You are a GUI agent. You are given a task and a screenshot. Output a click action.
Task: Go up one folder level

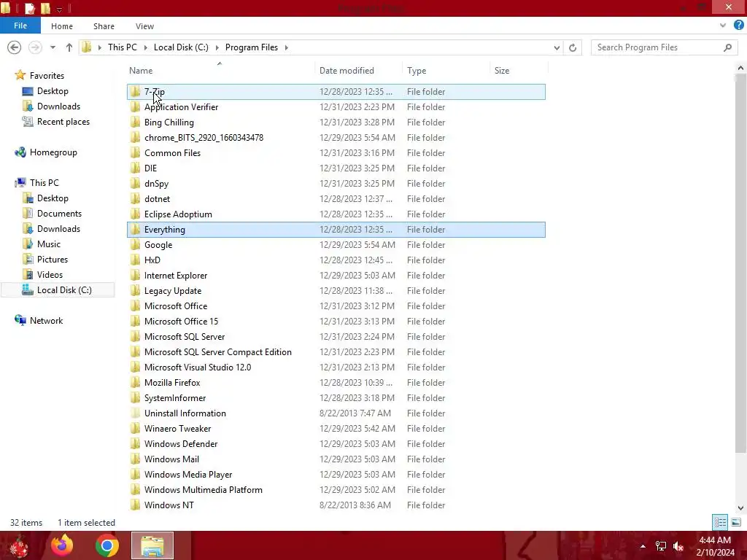(69, 47)
